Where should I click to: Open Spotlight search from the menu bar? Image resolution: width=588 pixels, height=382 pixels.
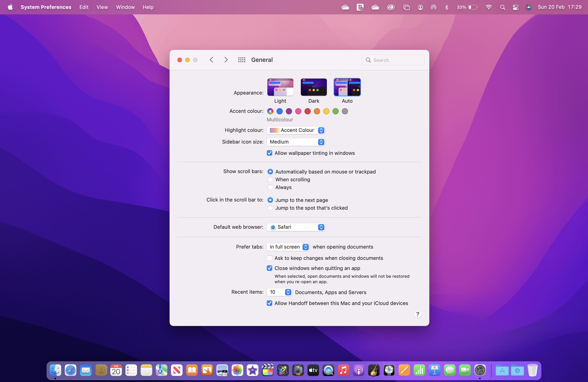(x=502, y=7)
